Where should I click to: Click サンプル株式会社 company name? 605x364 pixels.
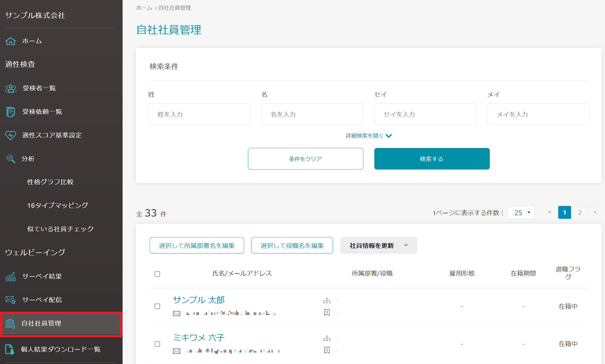tap(35, 15)
